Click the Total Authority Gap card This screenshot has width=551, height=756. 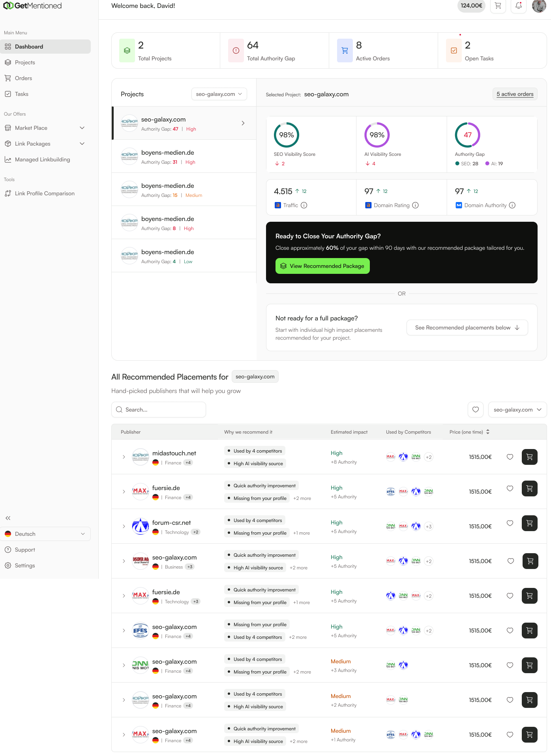point(274,51)
